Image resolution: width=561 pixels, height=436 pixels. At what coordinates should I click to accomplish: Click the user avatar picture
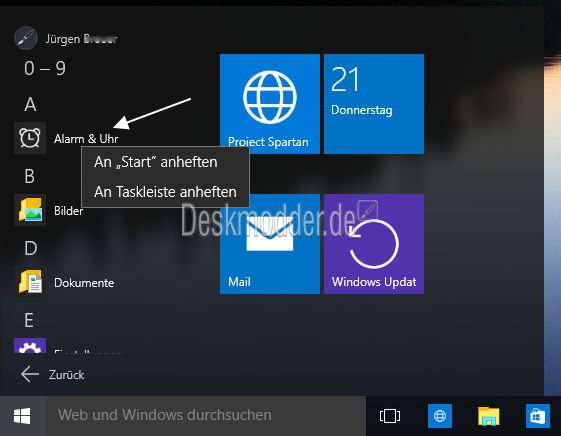click(25, 38)
